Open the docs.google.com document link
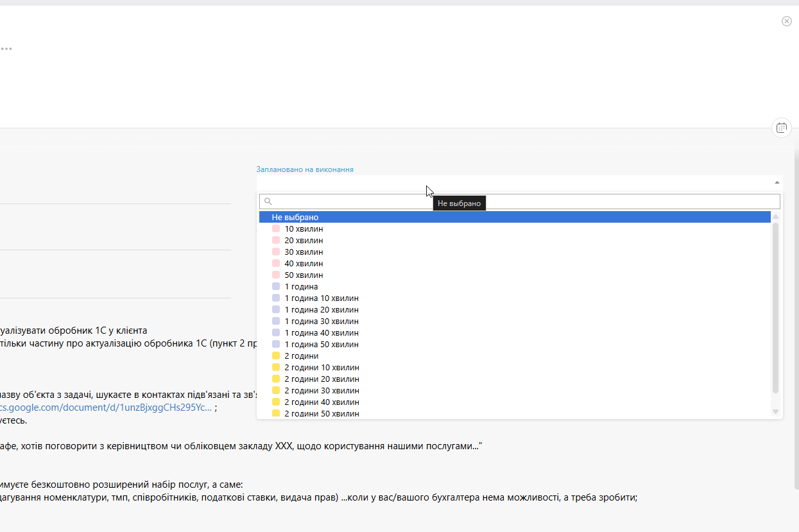The width and height of the screenshot is (799, 532). tap(106, 408)
